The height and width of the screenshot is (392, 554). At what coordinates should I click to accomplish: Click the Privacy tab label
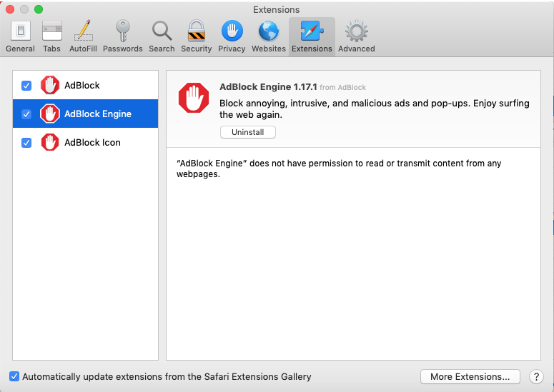pos(232,49)
